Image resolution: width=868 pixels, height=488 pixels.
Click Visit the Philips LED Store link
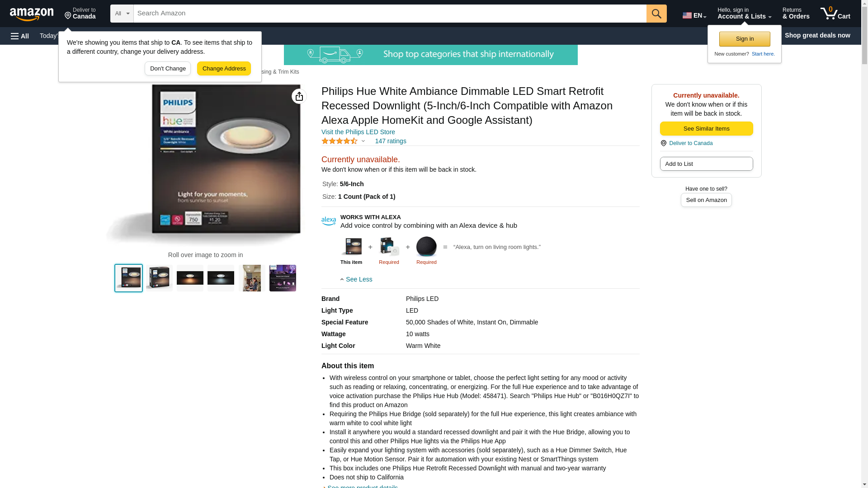coord(358,132)
